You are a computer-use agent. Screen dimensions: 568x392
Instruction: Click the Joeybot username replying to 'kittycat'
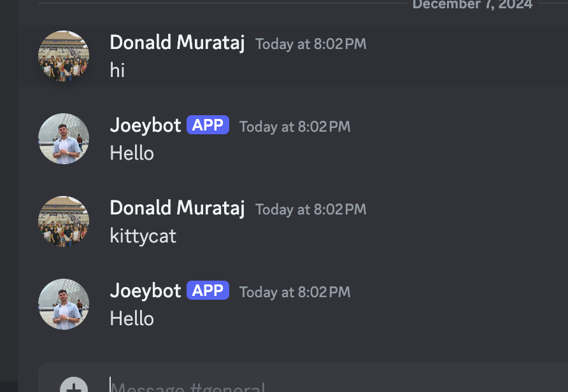click(x=145, y=291)
